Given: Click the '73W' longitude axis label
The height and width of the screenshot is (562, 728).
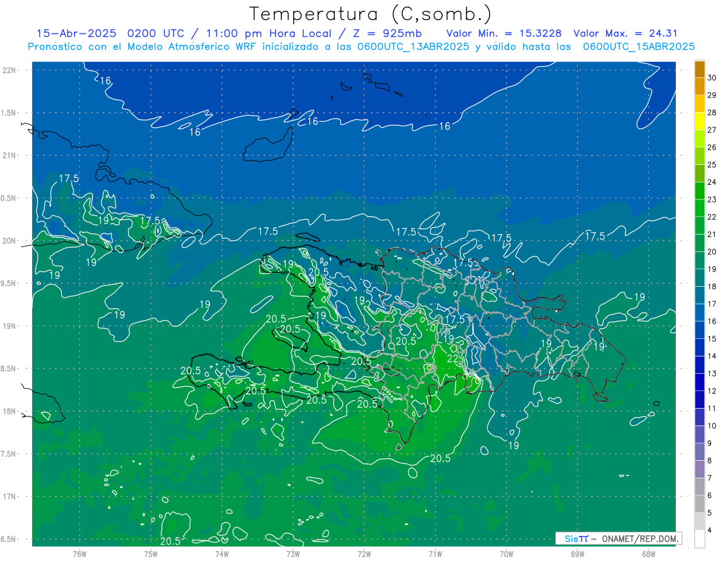Looking at the screenshot, I should [293, 554].
